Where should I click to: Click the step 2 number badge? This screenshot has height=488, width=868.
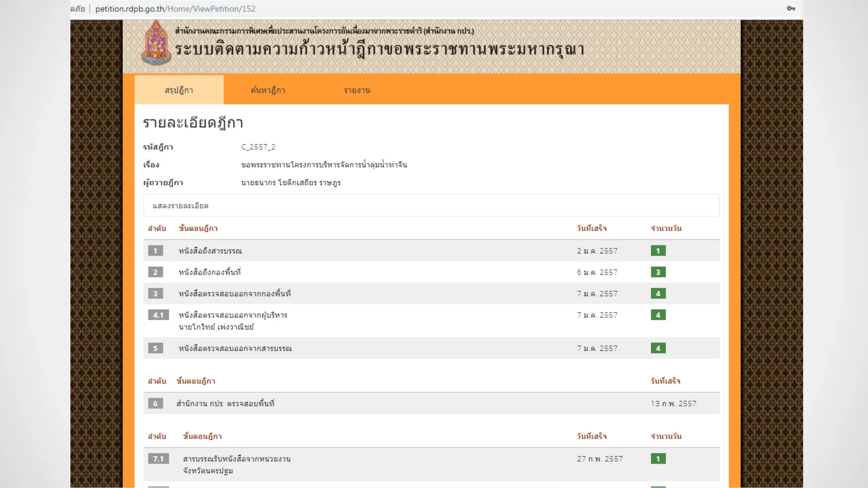[x=155, y=272]
